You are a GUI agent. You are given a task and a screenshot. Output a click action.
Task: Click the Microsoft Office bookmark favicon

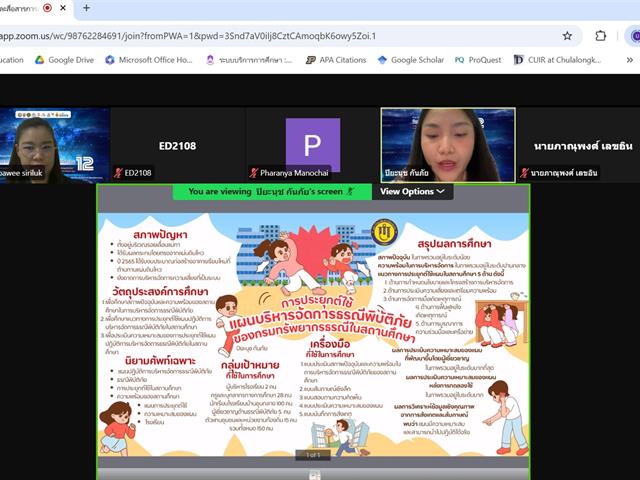[110, 60]
